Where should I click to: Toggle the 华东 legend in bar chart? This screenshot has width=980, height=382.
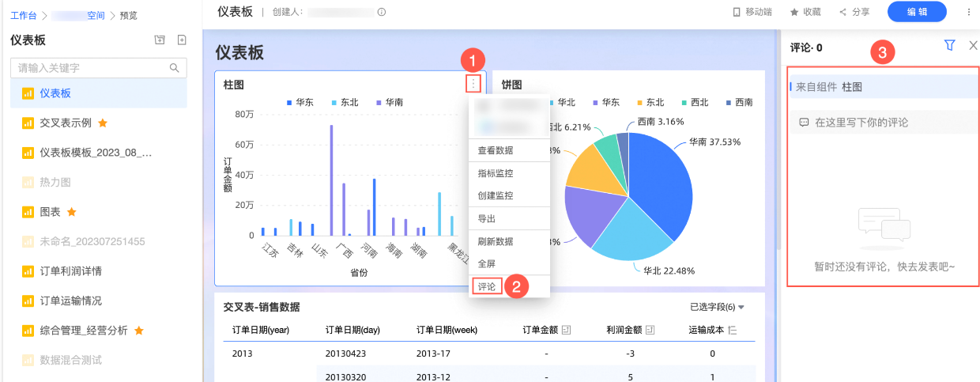(x=300, y=102)
